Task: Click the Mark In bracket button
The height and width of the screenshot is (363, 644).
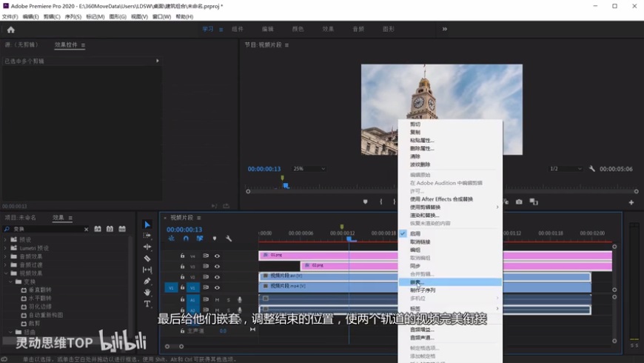Action: (380, 202)
